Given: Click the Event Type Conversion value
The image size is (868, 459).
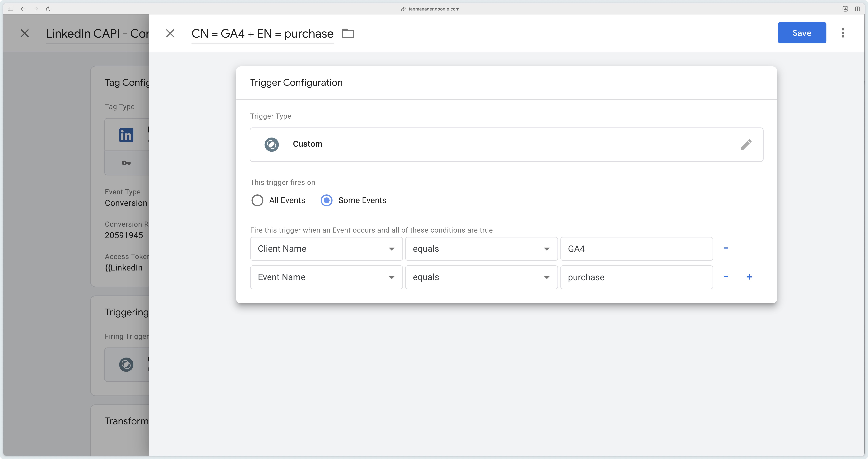Looking at the screenshot, I should coord(126,203).
